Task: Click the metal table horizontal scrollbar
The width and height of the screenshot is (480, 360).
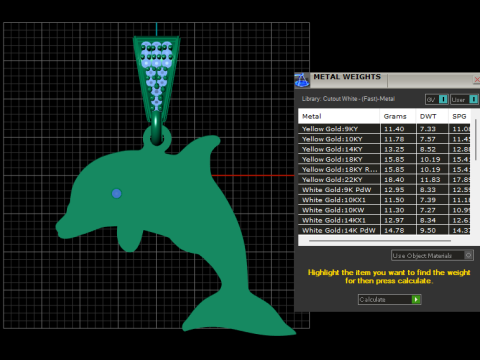Action: 380,240
